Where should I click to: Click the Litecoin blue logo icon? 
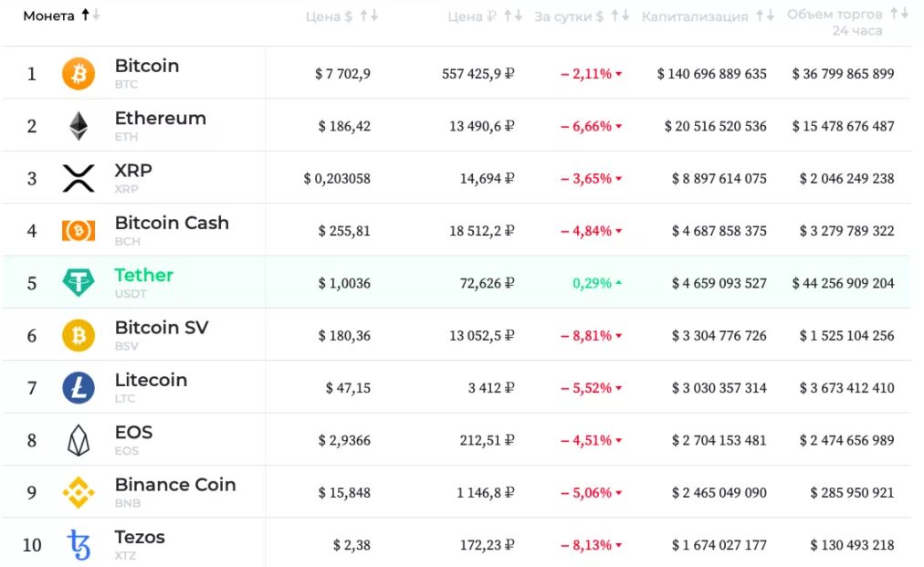(x=79, y=388)
